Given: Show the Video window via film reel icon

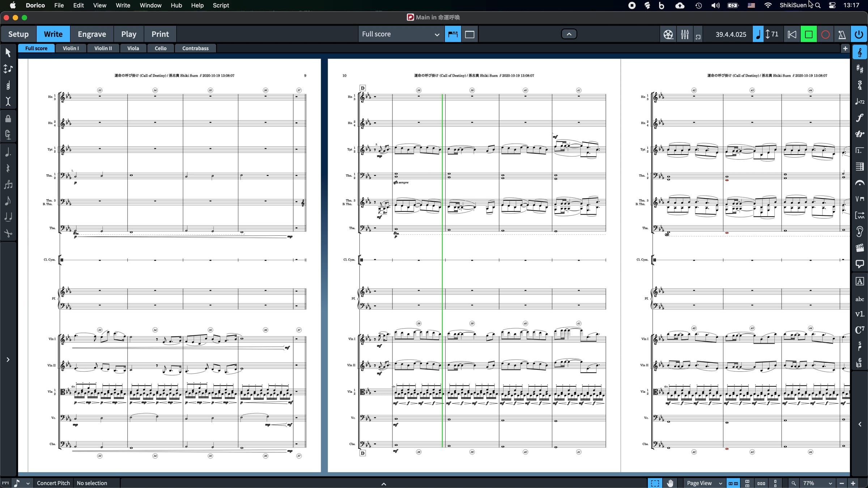Looking at the screenshot, I should click(x=668, y=34).
